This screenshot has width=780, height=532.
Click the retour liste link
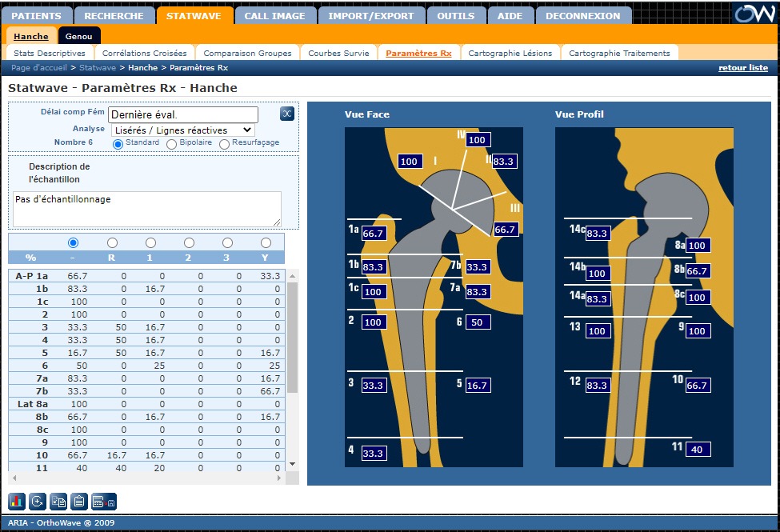click(x=743, y=68)
